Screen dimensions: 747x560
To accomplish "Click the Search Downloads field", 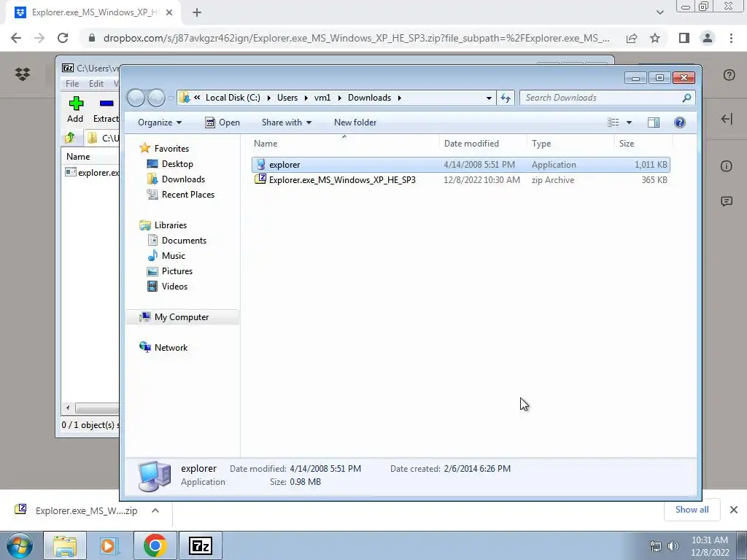I will 607,98.
